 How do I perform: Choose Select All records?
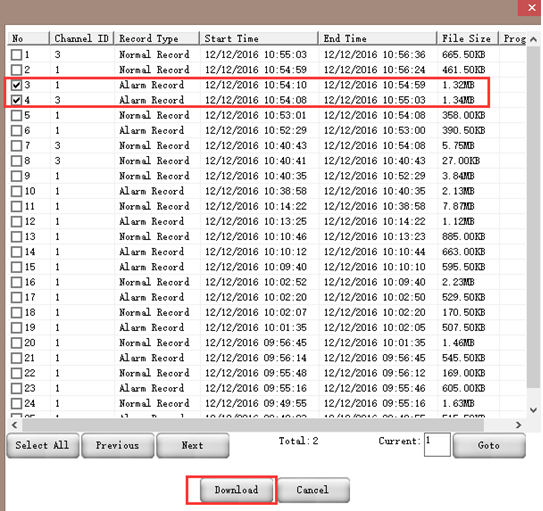click(42, 445)
